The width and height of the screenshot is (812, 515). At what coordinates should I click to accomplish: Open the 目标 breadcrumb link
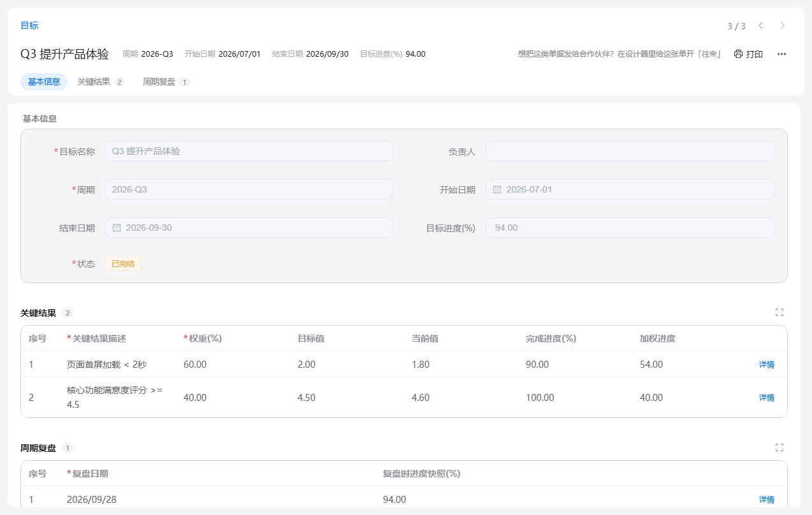[29, 25]
